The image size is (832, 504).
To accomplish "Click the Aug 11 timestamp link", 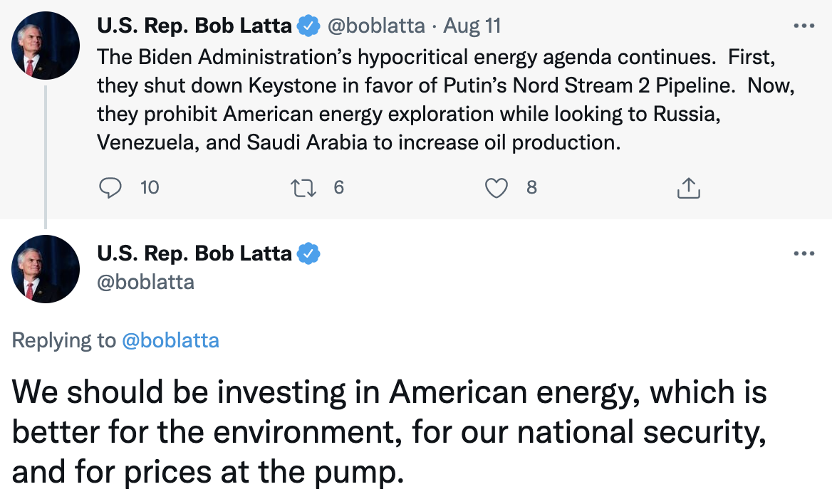I will [472, 26].
